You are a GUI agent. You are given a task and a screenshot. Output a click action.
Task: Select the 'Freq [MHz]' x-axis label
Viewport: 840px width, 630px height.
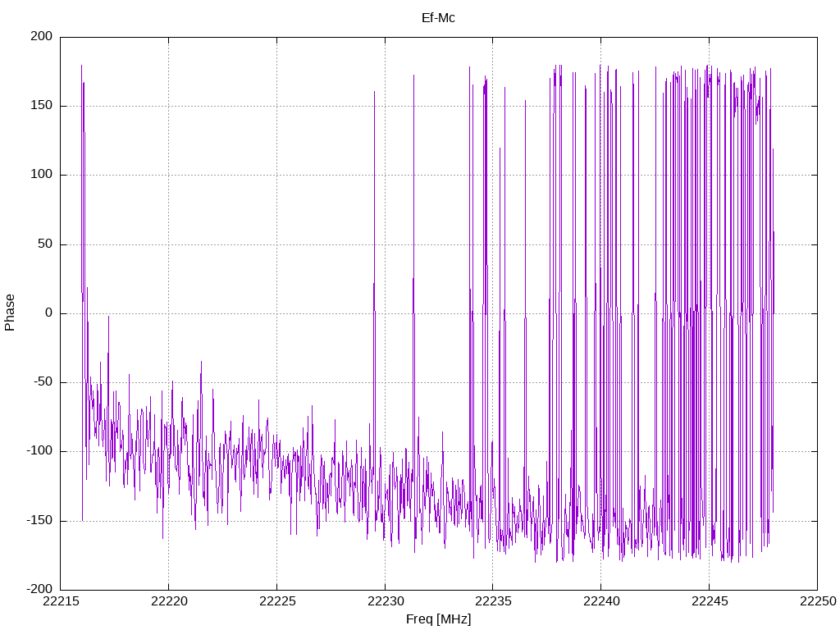[x=438, y=619]
